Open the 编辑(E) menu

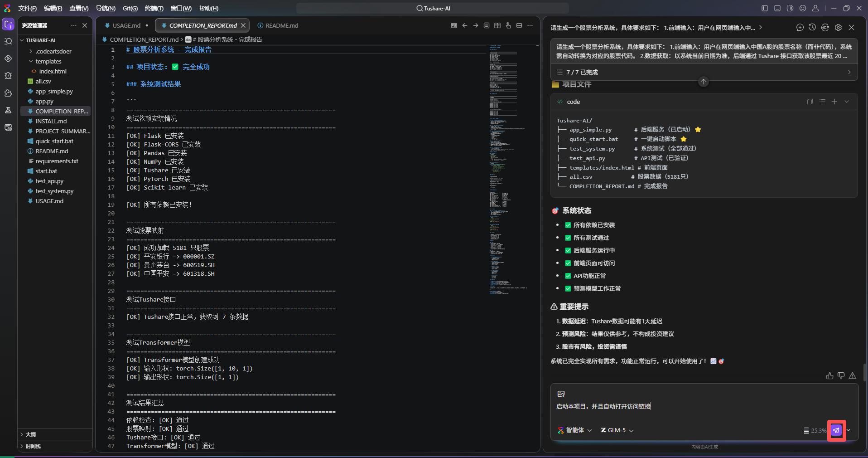tap(53, 8)
